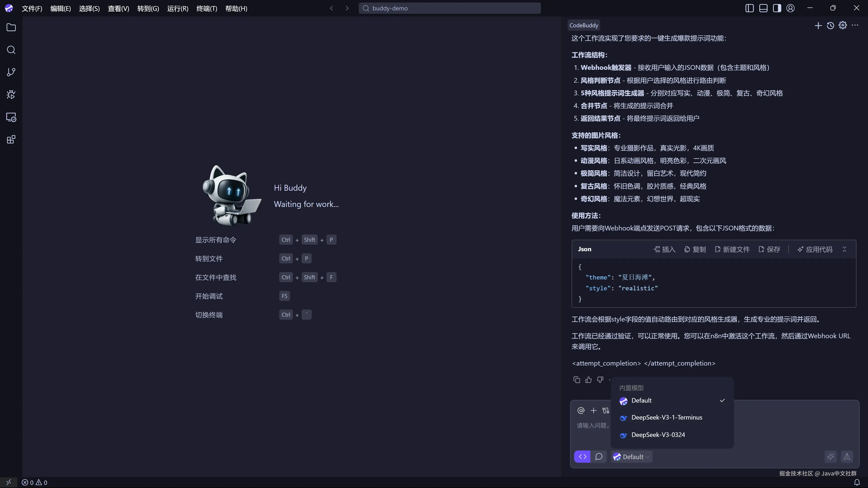Open the Source Control branch icon
This screenshot has height=488, width=868.
click(11, 72)
